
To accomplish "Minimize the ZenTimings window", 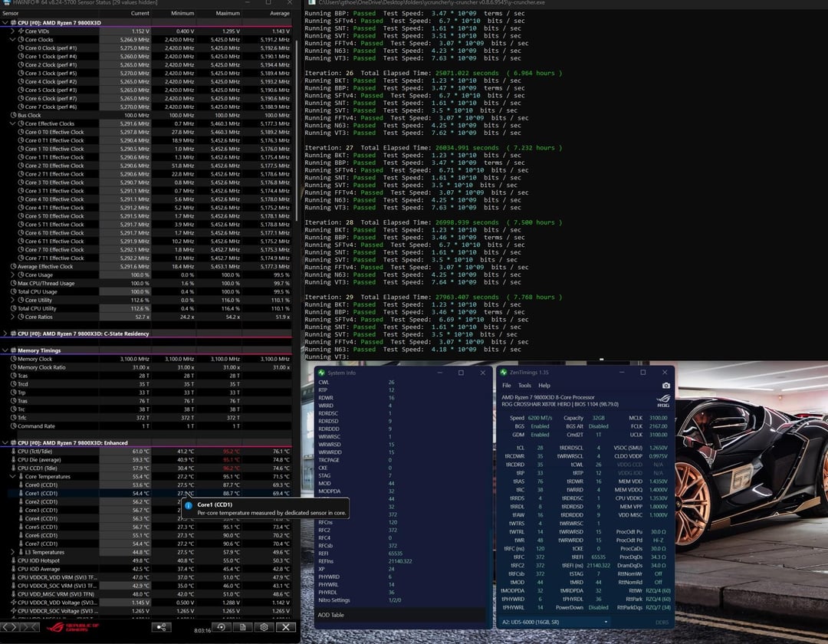I will [x=622, y=372].
